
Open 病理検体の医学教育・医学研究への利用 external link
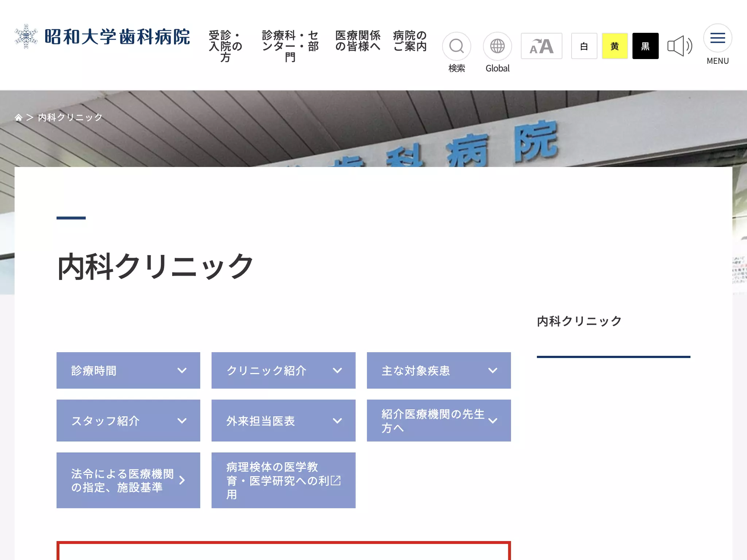pos(283,481)
